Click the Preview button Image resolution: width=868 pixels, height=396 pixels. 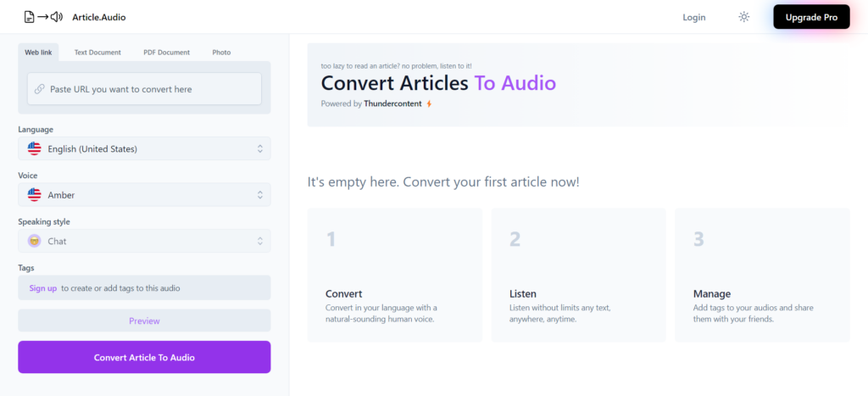[144, 321]
